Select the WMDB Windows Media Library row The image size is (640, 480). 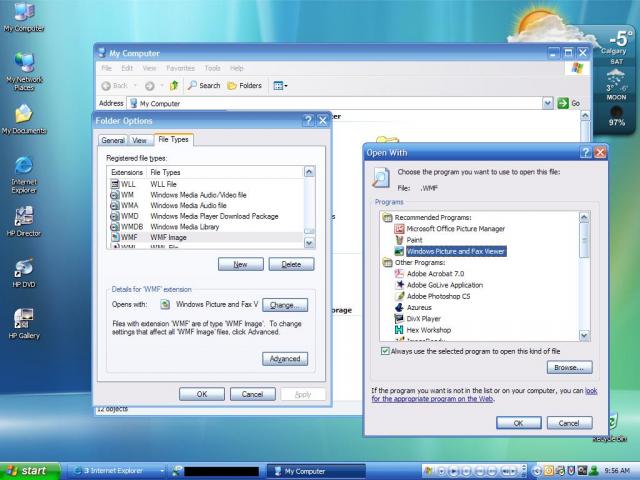coord(206,227)
